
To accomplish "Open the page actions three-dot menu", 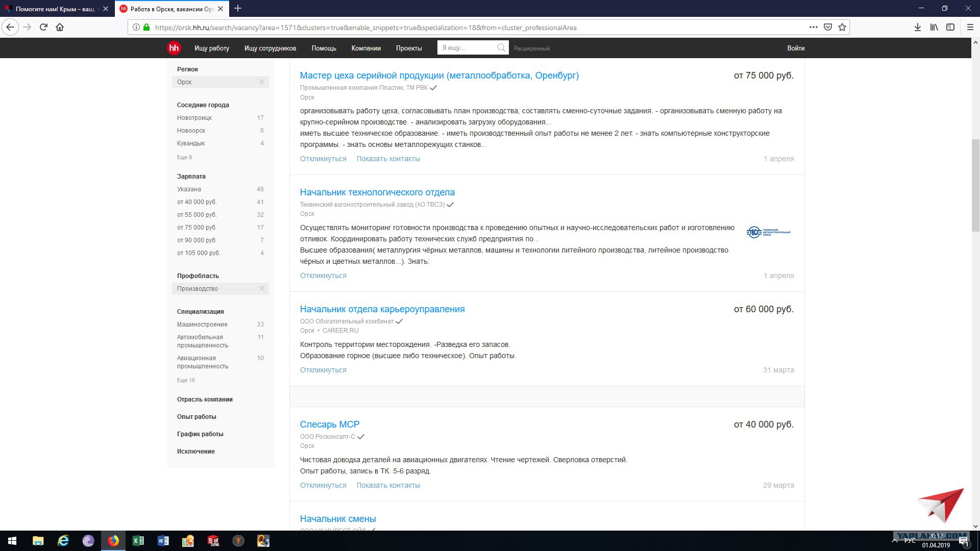I will pyautogui.click(x=813, y=27).
